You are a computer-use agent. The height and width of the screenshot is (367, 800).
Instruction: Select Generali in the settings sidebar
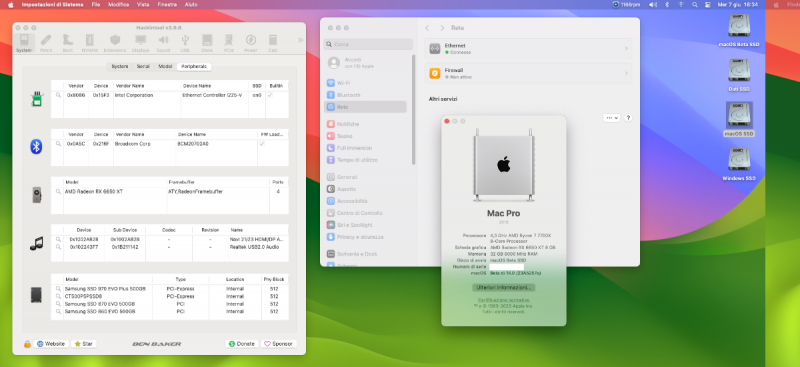point(347,177)
